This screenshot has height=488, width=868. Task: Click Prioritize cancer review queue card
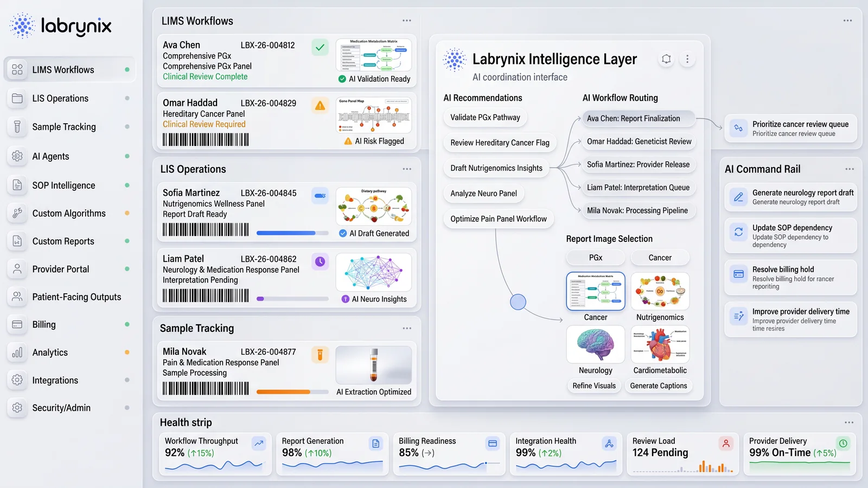point(791,129)
